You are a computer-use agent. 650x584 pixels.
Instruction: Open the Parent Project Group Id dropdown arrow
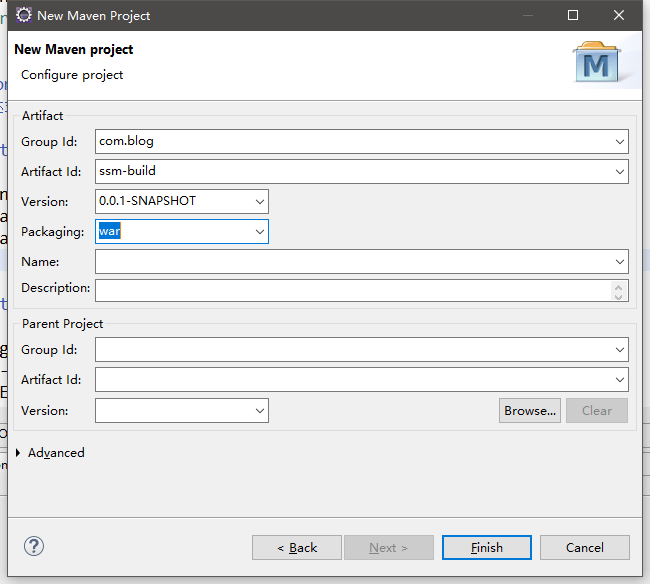tap(619, 350)
